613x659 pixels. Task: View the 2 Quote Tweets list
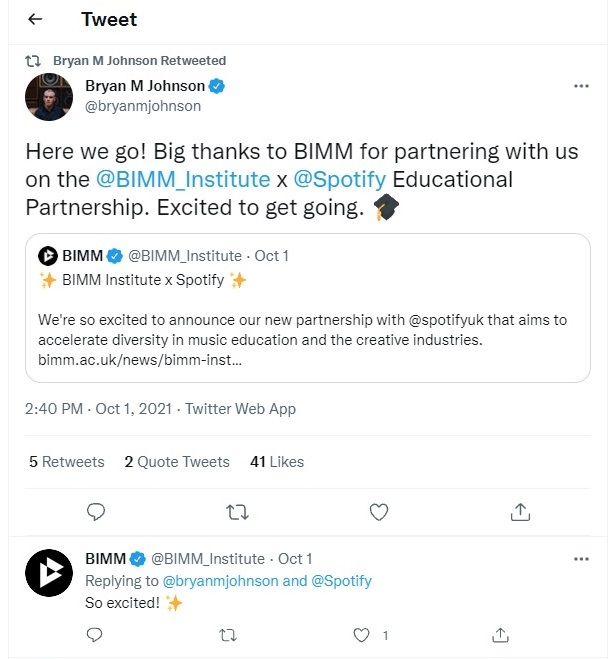pos(177,462)
